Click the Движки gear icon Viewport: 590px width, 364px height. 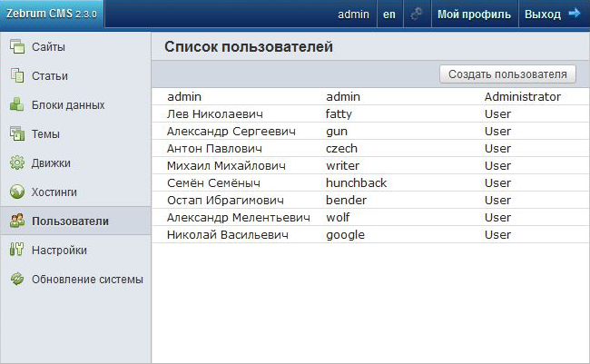(x=17, y=162)
